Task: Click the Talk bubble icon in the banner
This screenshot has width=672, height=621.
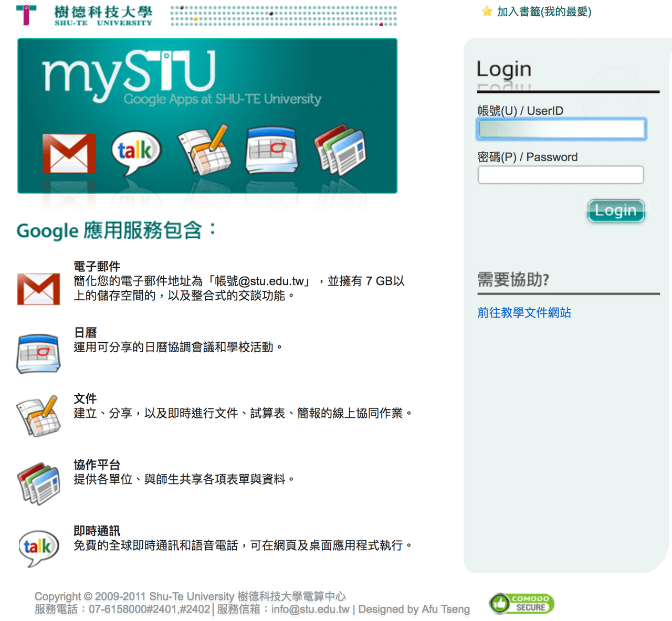Action: pos(136,152)
